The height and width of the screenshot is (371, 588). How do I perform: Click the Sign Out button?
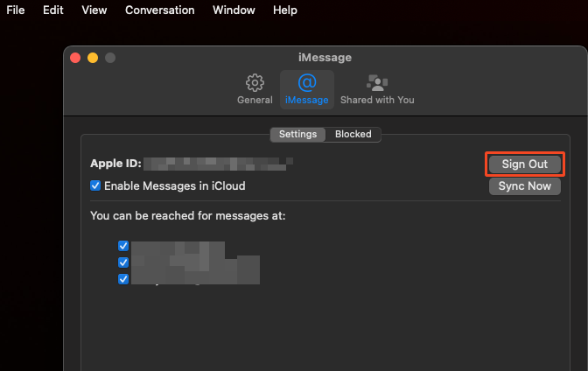[x=525, y=164]
